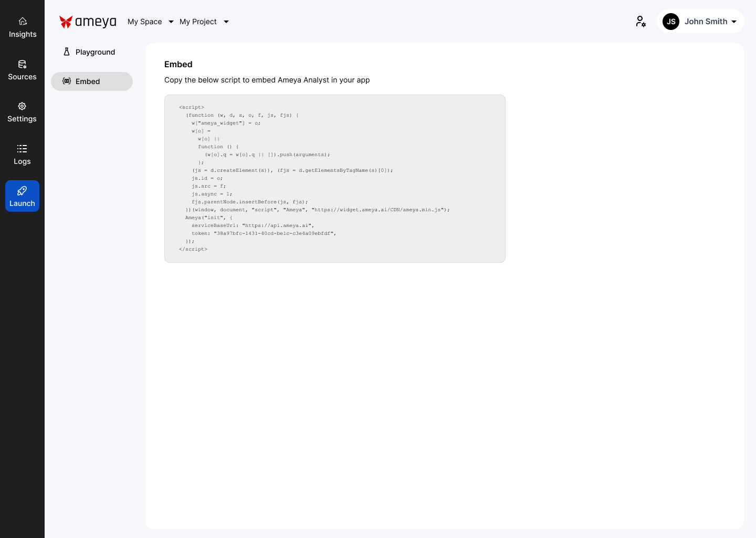Click the "w["ameya_widget"] = o;" code line

tap(226, 123)
